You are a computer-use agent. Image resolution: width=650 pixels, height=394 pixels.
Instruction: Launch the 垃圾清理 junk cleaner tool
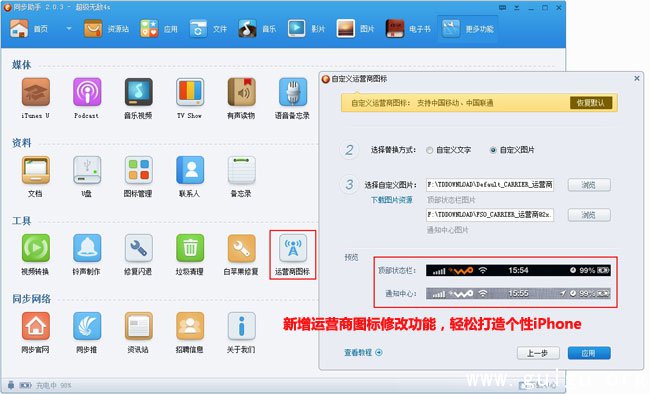[x=189, y=248]
